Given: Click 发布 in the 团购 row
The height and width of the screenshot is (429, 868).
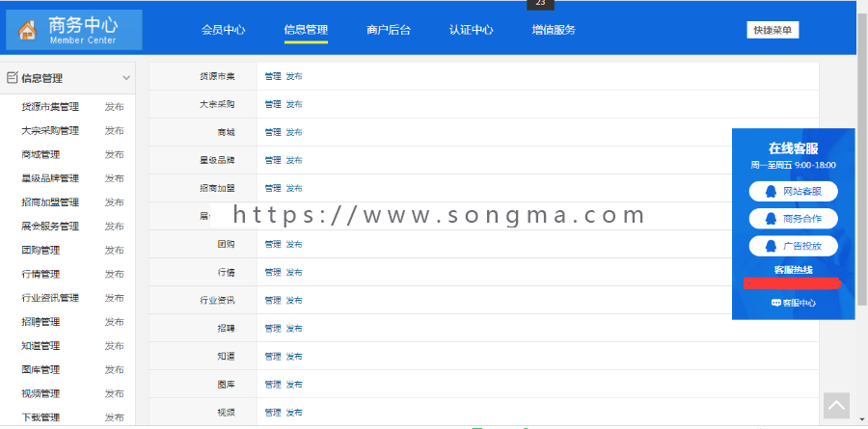Looking at the screenshot, I should click(294, 244).
